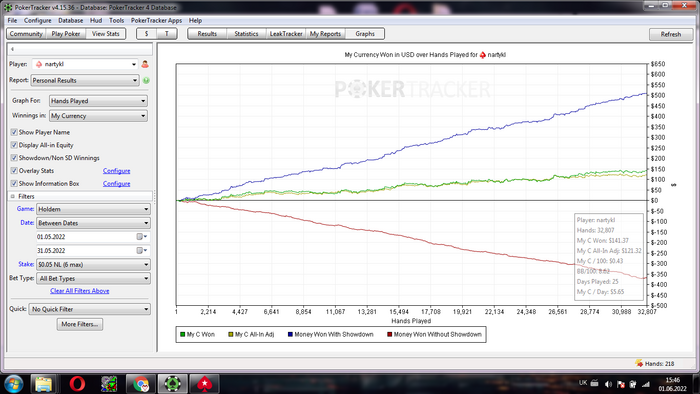Screen dimensions: 700x394
Task: Click blue Money Won With Showdown swatch
Action: (x=290, y=334)
